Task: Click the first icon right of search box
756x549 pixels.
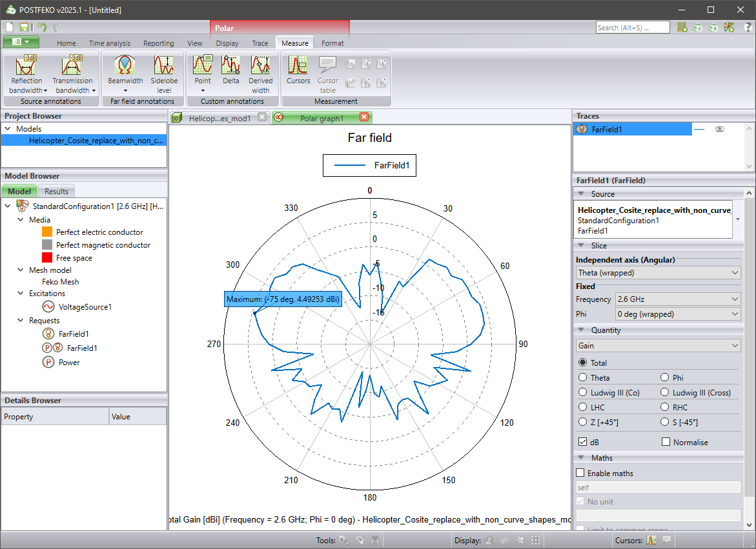Action: pos(682,28)
